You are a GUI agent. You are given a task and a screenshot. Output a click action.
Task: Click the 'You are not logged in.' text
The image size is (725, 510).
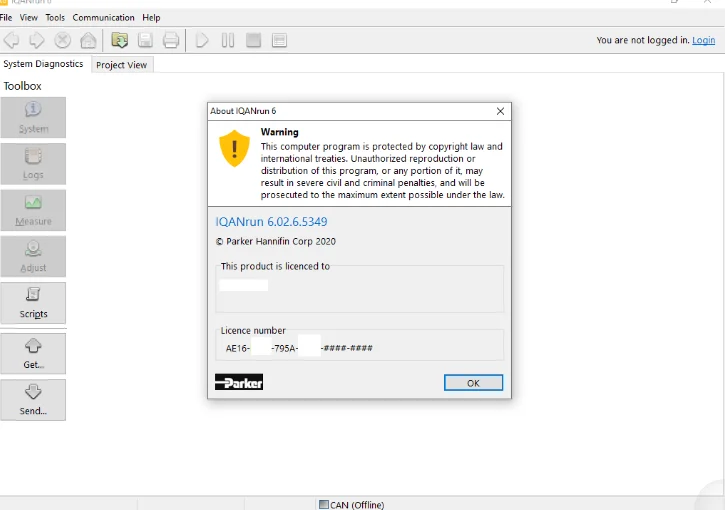point(643,40)
